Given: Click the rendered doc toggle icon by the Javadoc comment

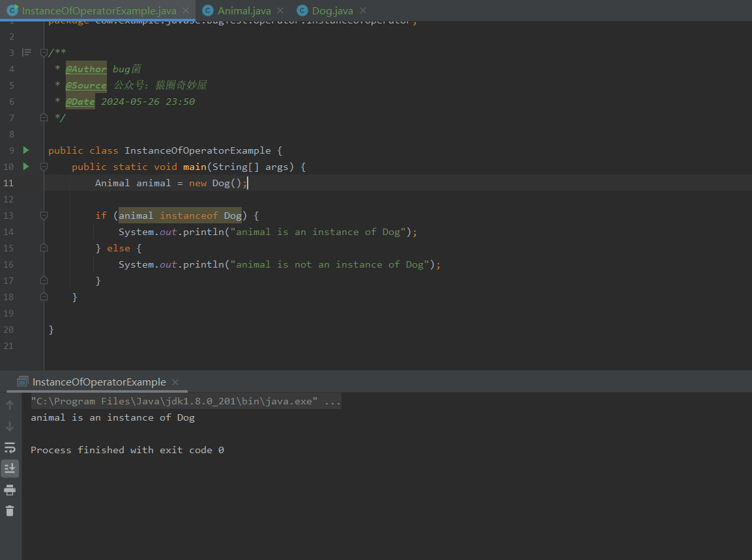Looking at the screenshot, I should (x=26, y=52).
